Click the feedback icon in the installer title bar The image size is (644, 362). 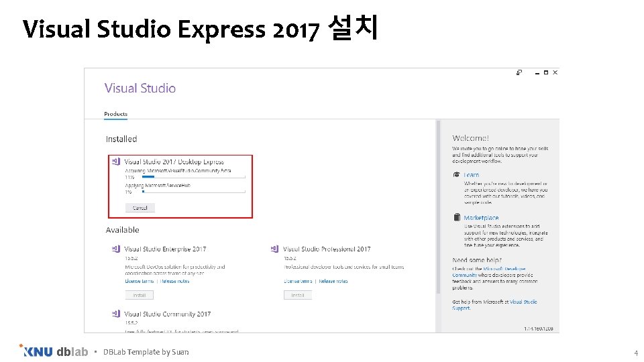(x=519, y=72)
